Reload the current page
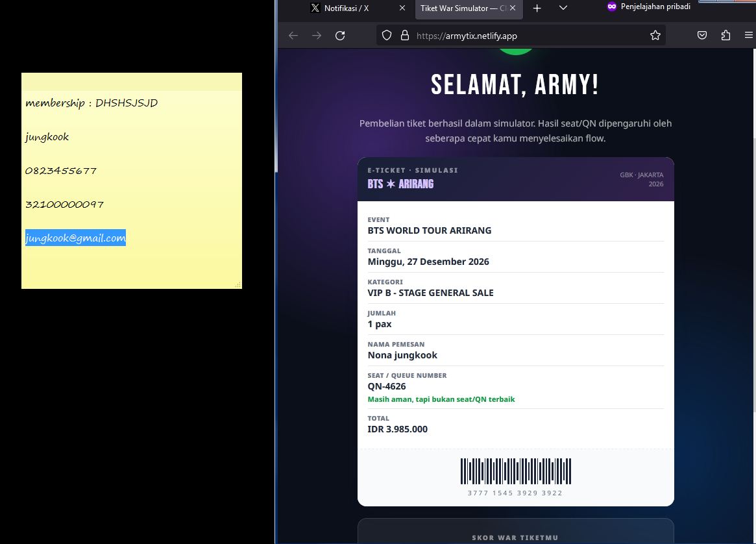 (x=340, y=35)
